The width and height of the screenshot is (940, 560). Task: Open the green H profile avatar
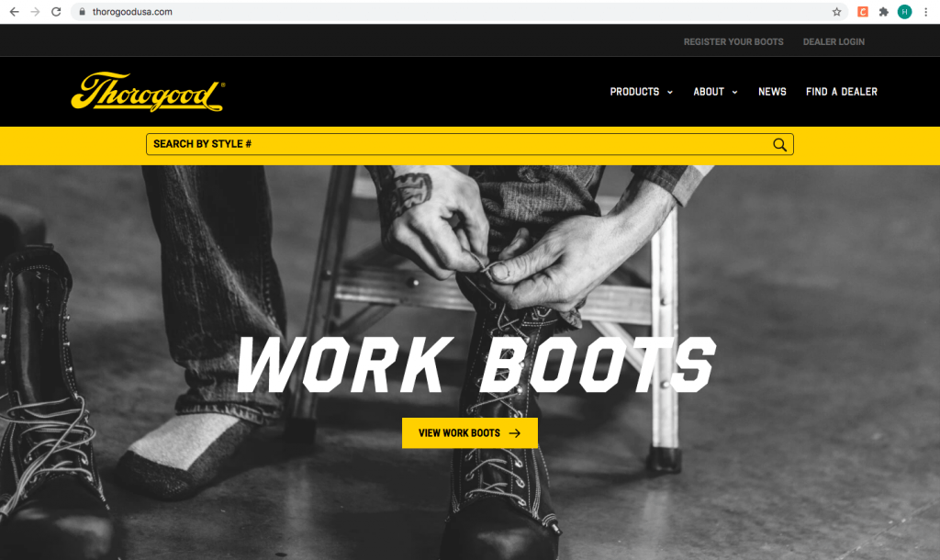coord(904,11)
